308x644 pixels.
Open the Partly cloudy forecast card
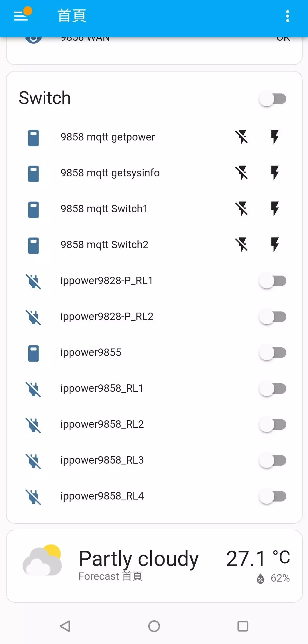(139, 559)
